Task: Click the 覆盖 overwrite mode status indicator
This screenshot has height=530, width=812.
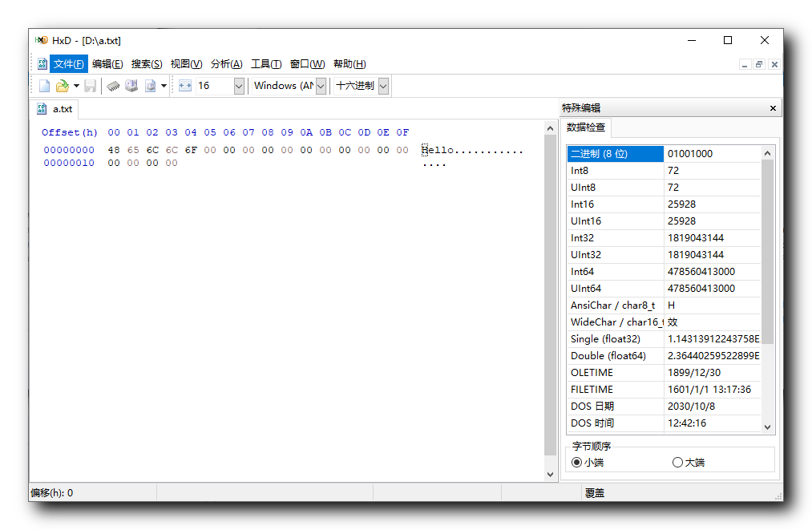Action: pyautogui.click(x=595, y=493)
